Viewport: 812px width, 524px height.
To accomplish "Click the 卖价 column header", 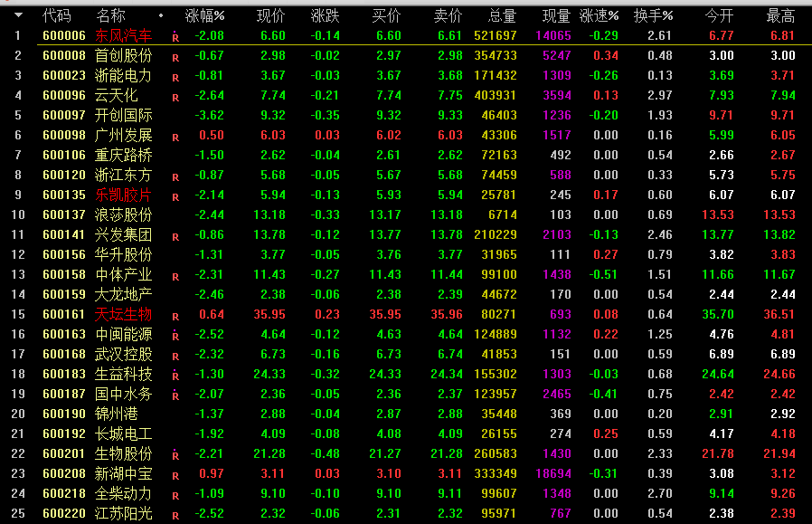I will pyautogui.click(x=448, y=16).
